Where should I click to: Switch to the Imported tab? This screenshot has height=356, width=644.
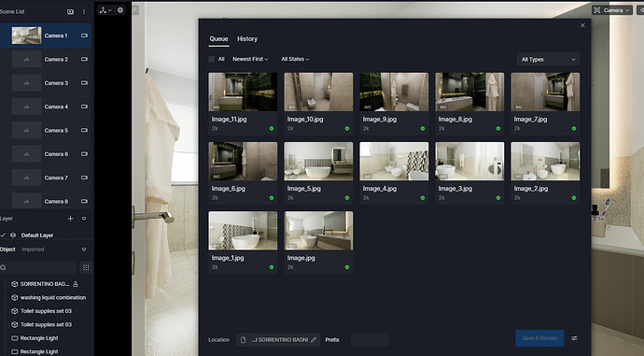click(x=33, y=249)
